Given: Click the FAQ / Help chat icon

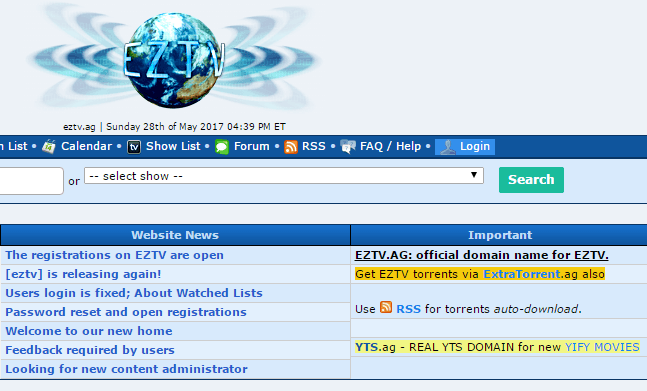Looking at the screenshot, I should [348, 147].
